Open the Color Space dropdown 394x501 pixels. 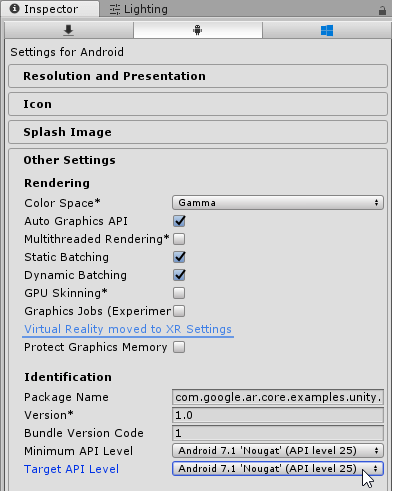click(278, 203)
